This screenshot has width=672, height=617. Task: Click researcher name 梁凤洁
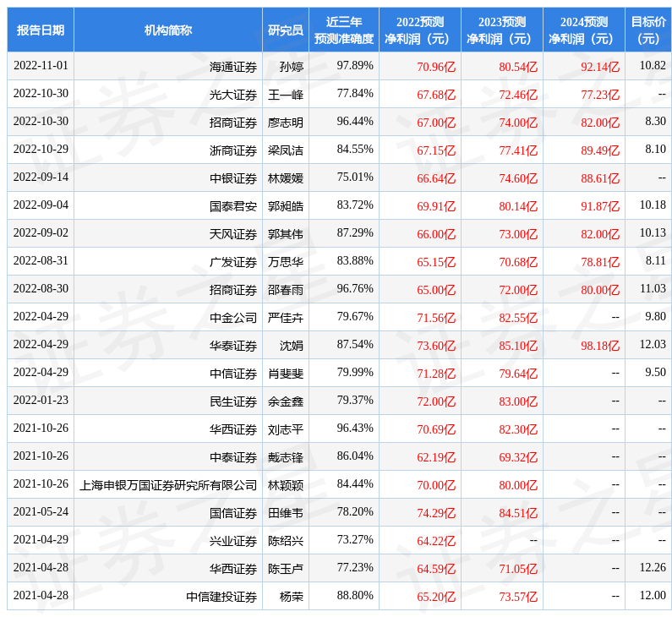[286, 150]
